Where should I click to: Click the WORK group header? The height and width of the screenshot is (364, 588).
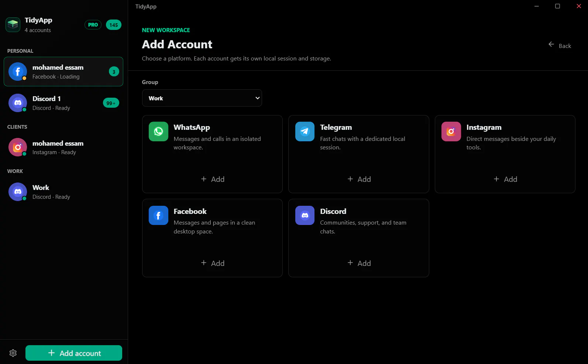point(15,171)
